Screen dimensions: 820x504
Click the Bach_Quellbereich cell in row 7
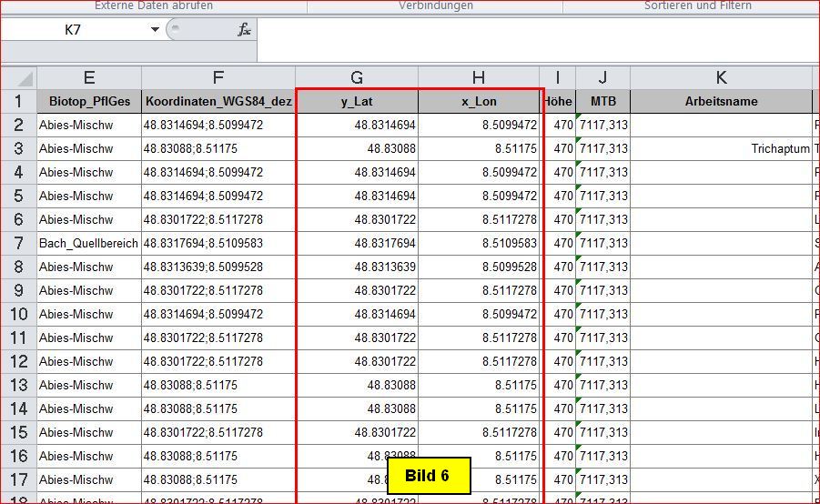[x=88, y=243]
